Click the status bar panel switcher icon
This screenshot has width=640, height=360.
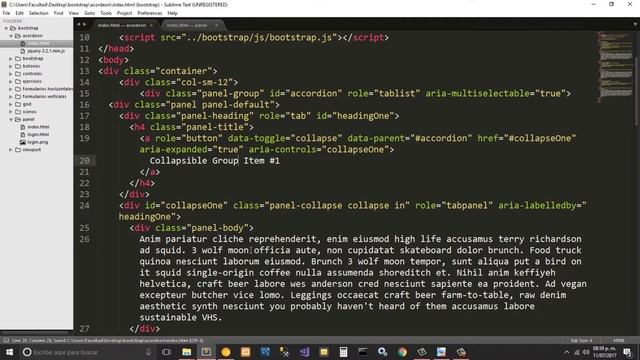(6, 340)
